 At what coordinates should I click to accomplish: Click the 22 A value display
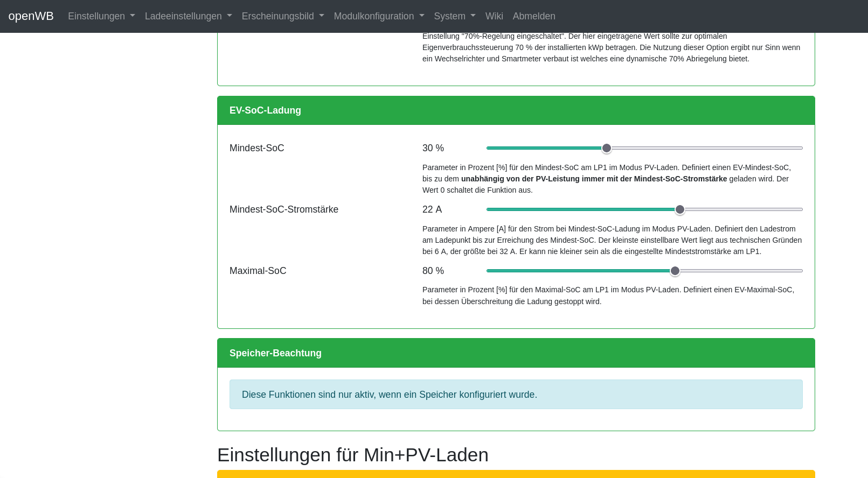tap(432, 209)
